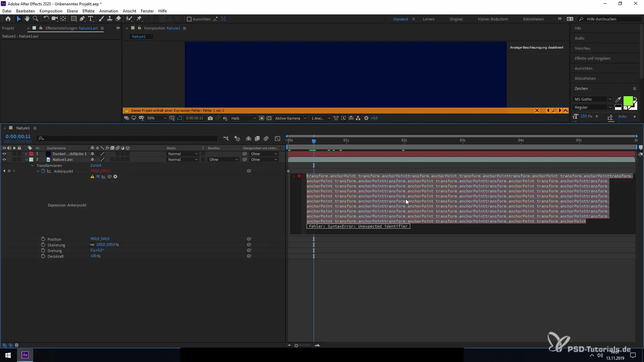Viewport: 644px width, 362px height.
Task: Click Zurück to reset Transformieren
Action: coord(96,166)
